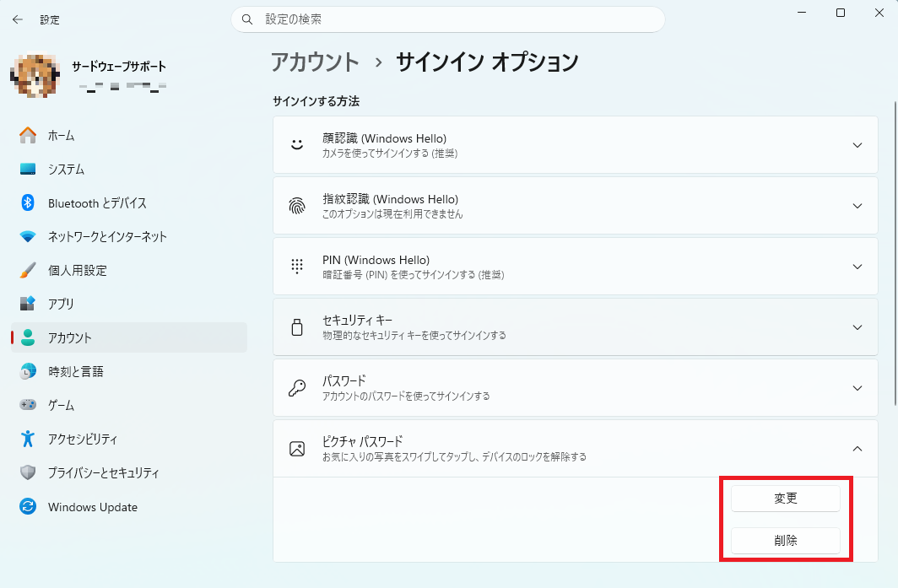Open プライバシーとセキュリティ page
The width and height of the screenshot is (898, 588).
click(129, 472)
